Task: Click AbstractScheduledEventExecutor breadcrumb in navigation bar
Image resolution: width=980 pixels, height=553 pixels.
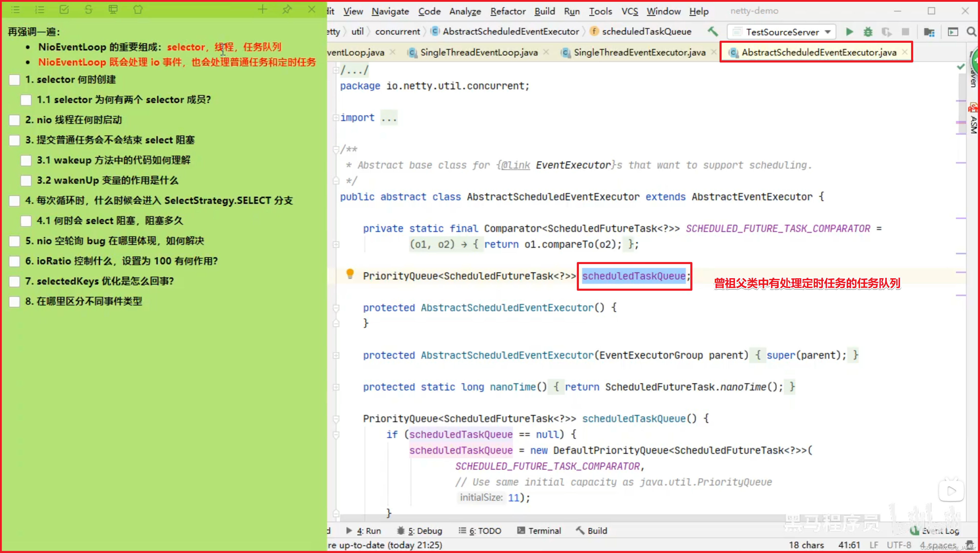Action: tap(505, 32)
